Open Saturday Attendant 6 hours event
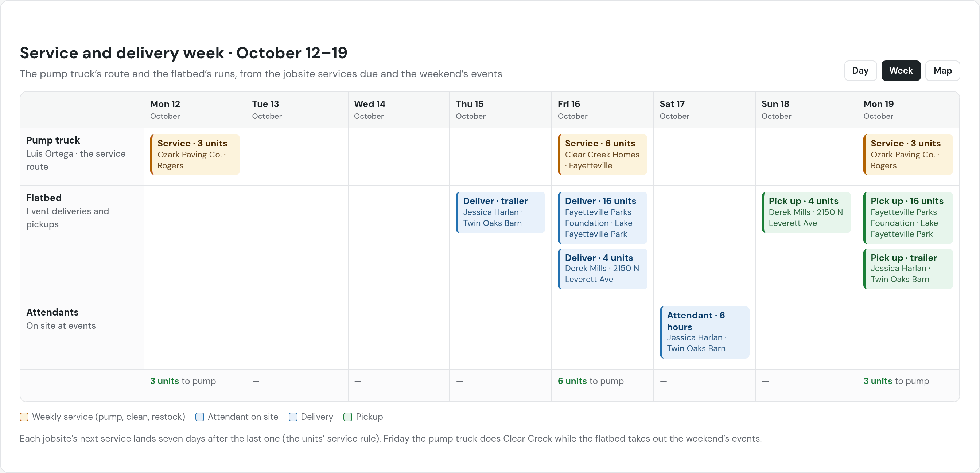The width and height of the screenshot is (980, 473). coord(705,332)
